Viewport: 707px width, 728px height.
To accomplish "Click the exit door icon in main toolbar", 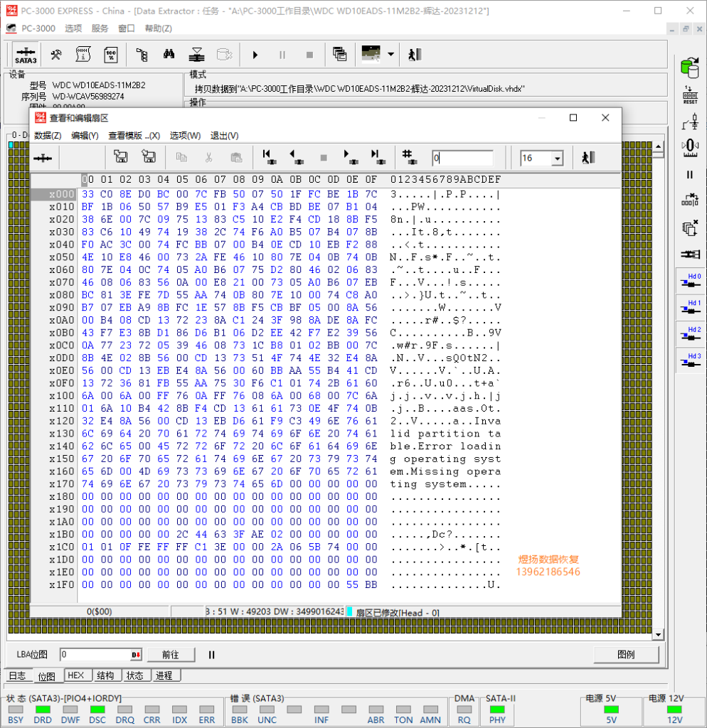I will (x=415, y=54).
